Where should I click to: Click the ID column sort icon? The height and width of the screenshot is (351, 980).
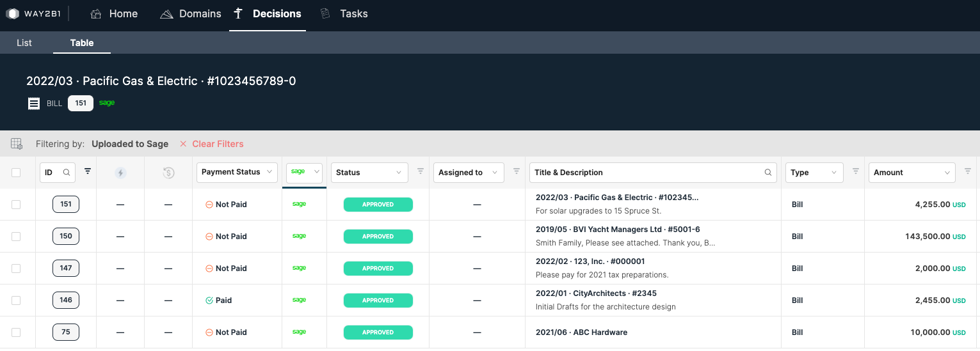coord(88,171)
